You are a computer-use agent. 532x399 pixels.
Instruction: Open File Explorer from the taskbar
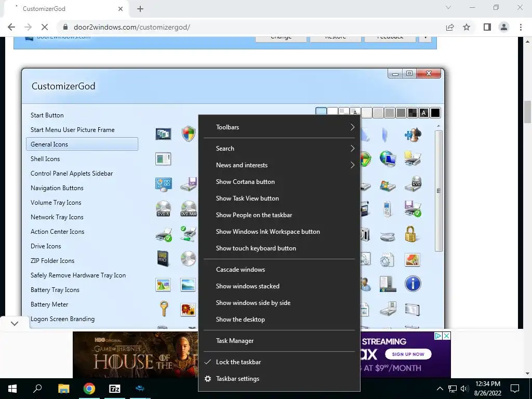point(63,389)
